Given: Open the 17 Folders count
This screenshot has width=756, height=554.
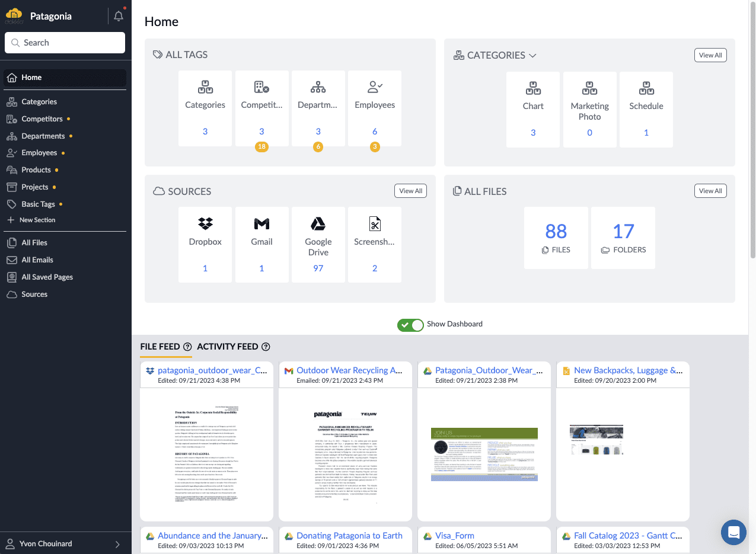Looking at the screenshot, I should [x=623, y=231].
